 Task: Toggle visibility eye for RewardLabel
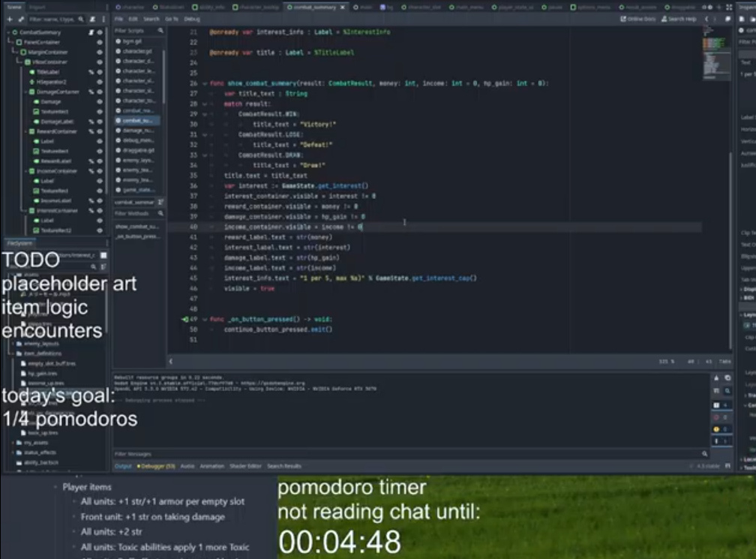[x=100, y=161]
